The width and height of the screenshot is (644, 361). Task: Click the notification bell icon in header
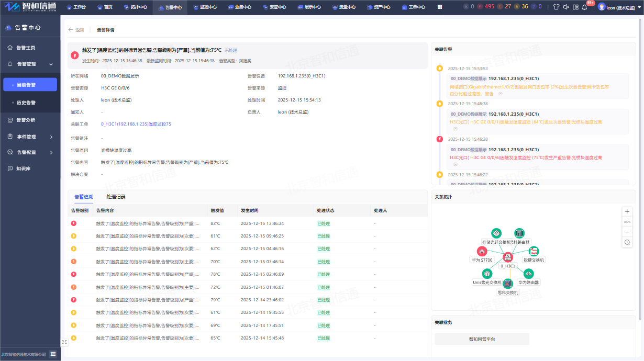584,7
